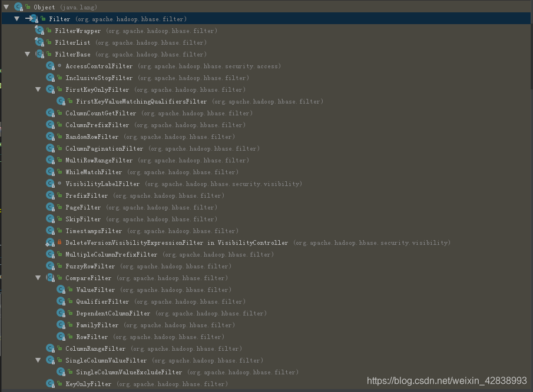Screen dimensions: 533x392
Task: Click the CompareFilter abstract class icon
Action: coord(50,278)
